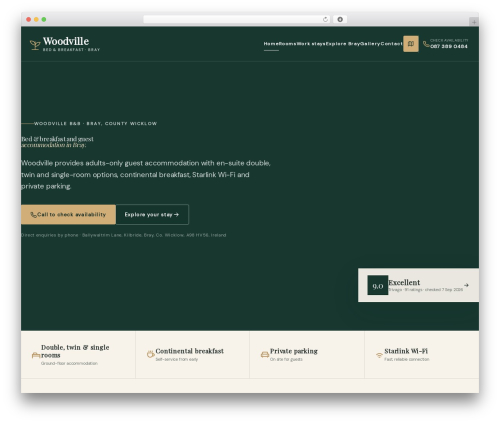Click the gold map icon button
This screenshot has height=423, width=500.
pyautogui.click(x=411, y=44)
